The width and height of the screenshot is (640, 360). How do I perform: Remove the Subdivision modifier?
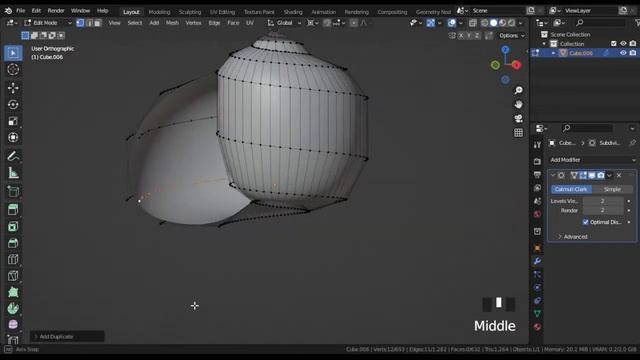pos(619,176)
